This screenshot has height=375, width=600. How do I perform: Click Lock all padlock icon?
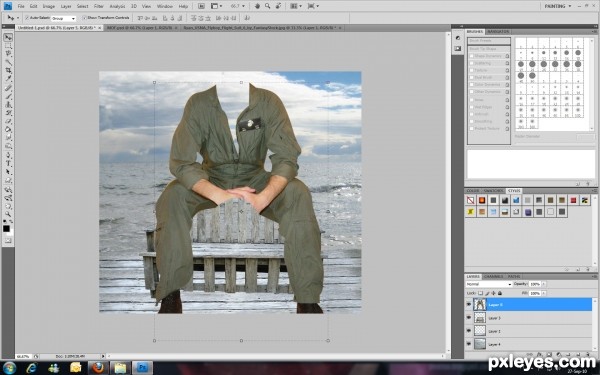point(500,293)
